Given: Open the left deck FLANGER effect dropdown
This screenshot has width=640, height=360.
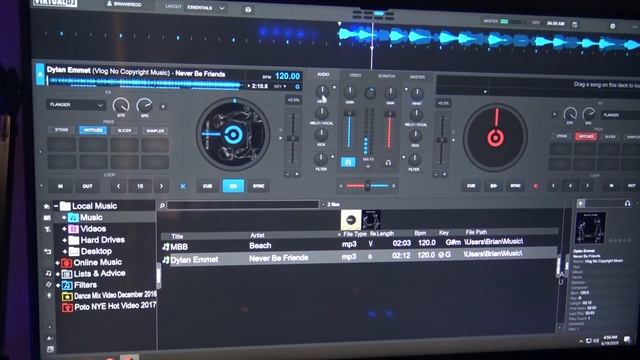Looking at the screenshot, I should [76, 105].
